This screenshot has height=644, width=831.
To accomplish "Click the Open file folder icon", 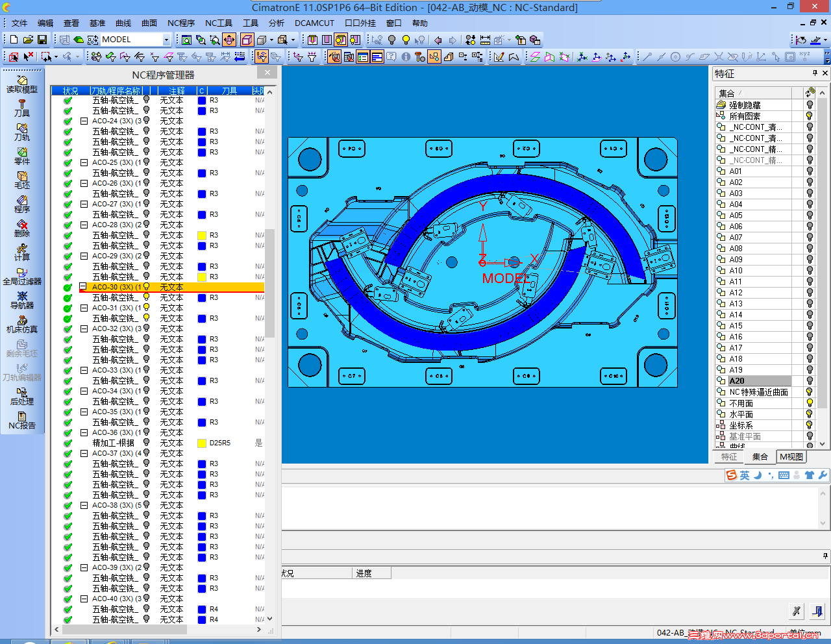I will [x=28, y=40].
